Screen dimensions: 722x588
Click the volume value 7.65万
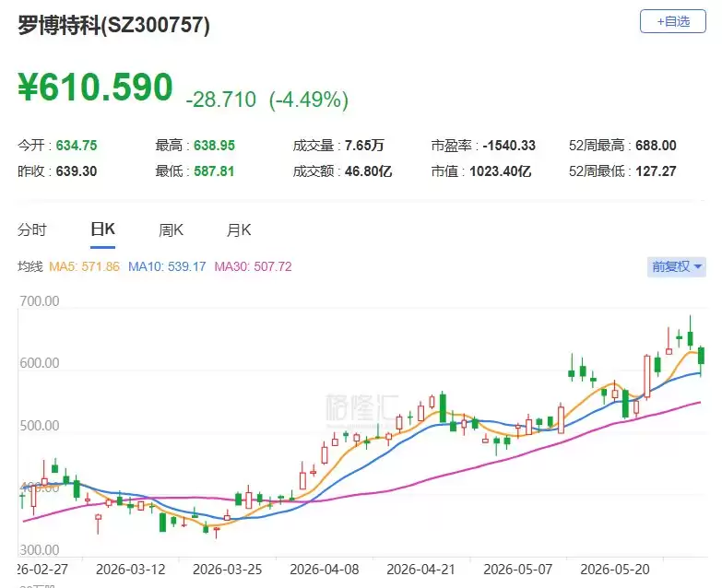pyautogui.click(x=364, y=146)
